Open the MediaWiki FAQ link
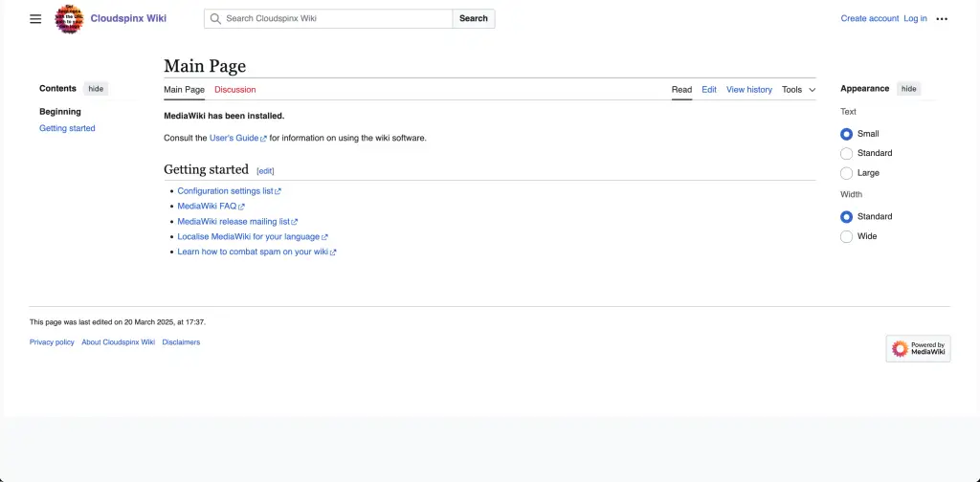The image size is (980, 482). pyautogui.click(x=211, y=206)
